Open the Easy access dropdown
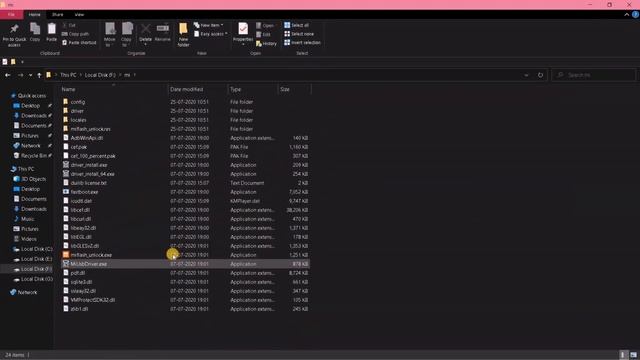Viewport: 640px width, 360px height. [211, 34]
